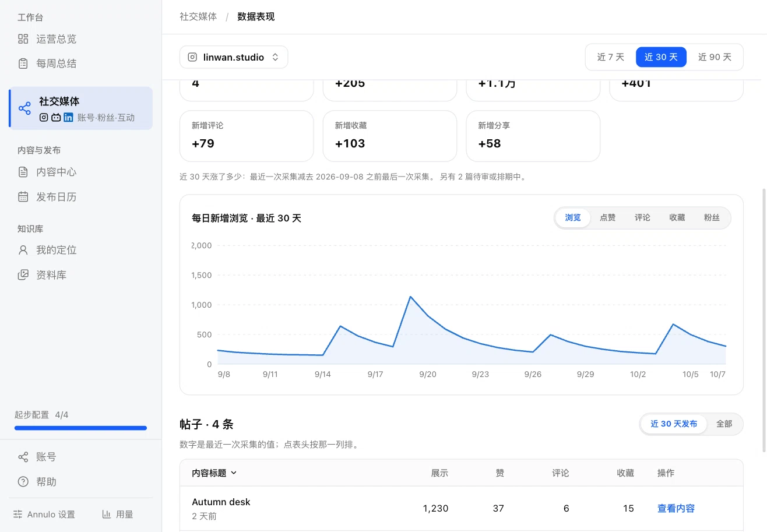Open 内容中心 in the sidebar

[81, 172]
